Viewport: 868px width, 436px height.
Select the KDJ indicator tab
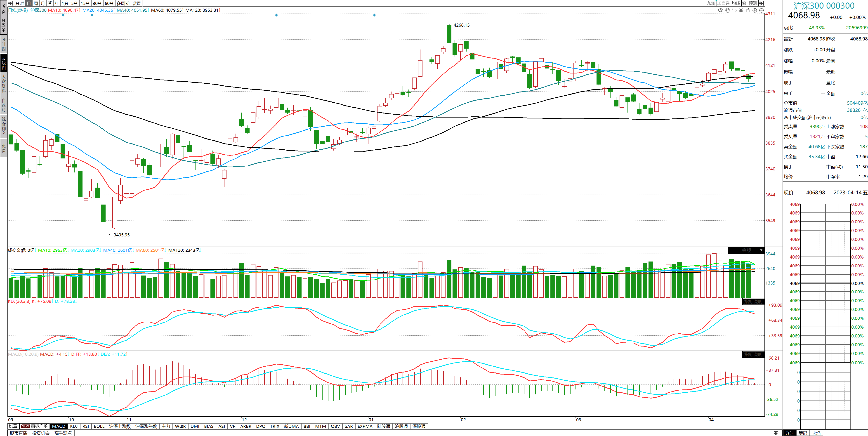pos(74,426)
